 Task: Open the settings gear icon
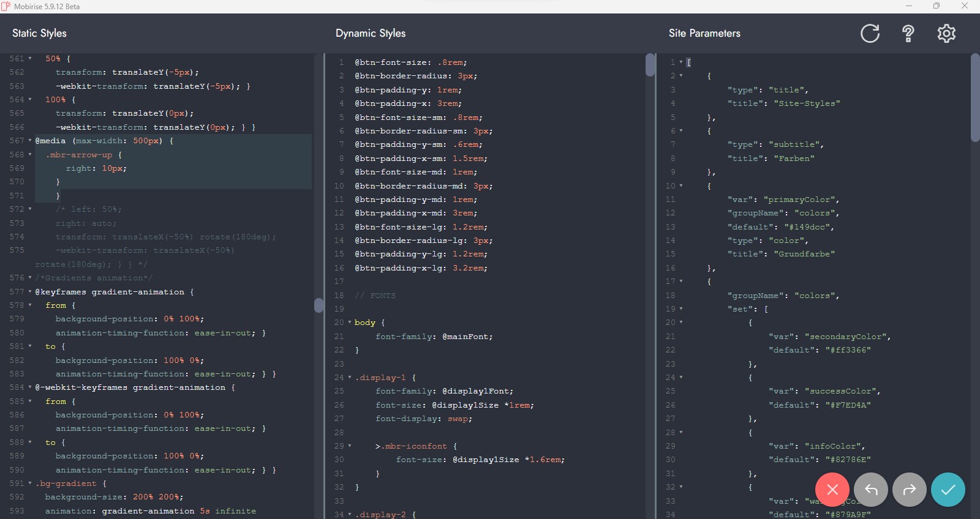point(946,33)
